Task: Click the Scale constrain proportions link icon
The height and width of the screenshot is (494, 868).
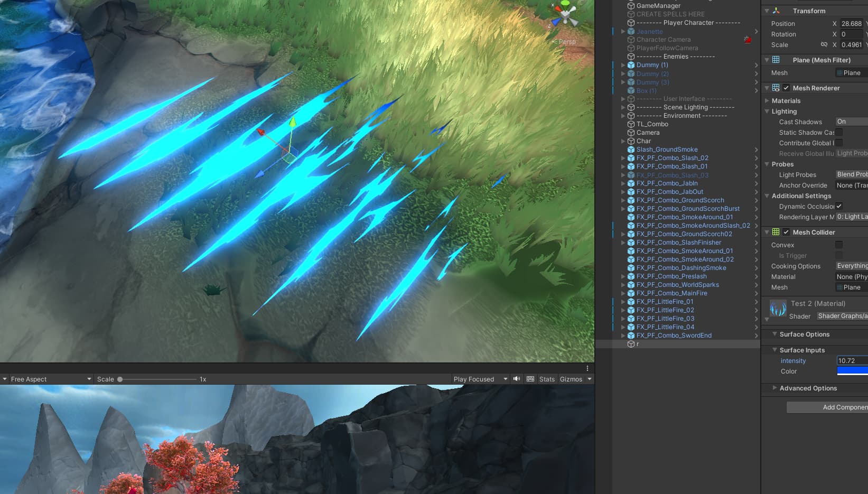Action: pyautogui.click(x=824, y=45)
